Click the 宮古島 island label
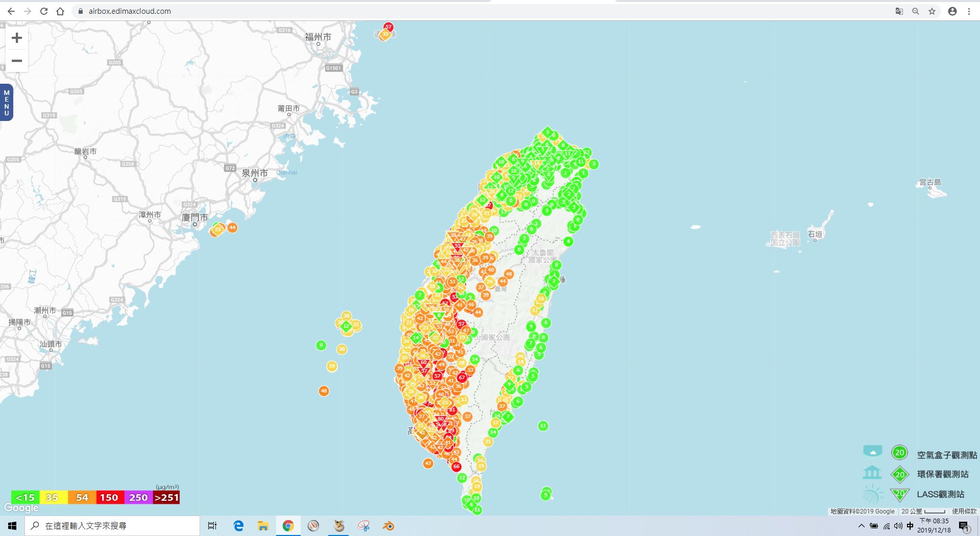Viewport: 980px width, 536px height. 930,182
